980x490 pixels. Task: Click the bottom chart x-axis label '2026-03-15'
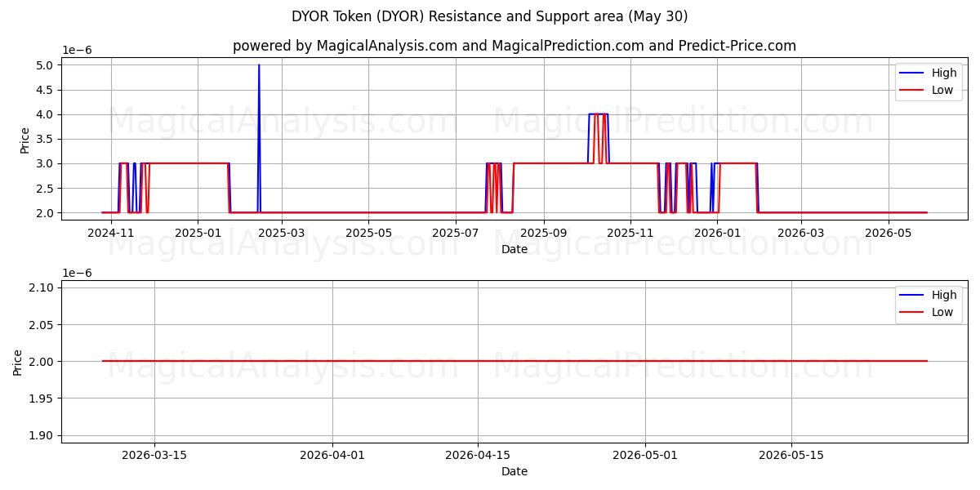(154, 456)
